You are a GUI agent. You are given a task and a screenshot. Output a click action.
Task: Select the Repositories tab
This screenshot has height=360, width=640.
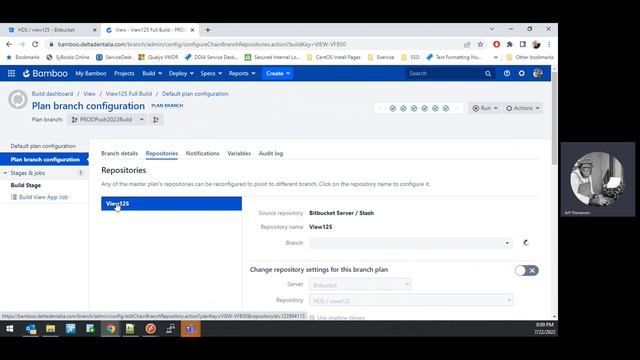(x=162, y=153)
